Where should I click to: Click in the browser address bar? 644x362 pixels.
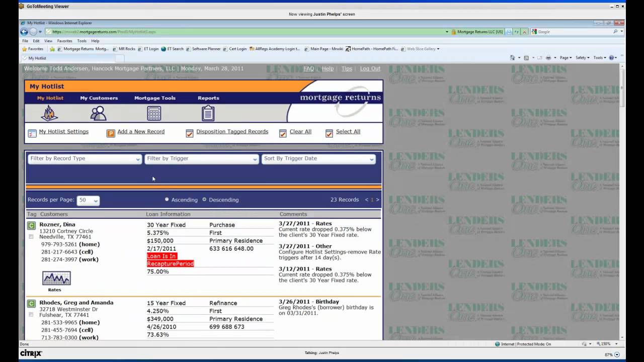pyautogui.click(x=247, y=32)
